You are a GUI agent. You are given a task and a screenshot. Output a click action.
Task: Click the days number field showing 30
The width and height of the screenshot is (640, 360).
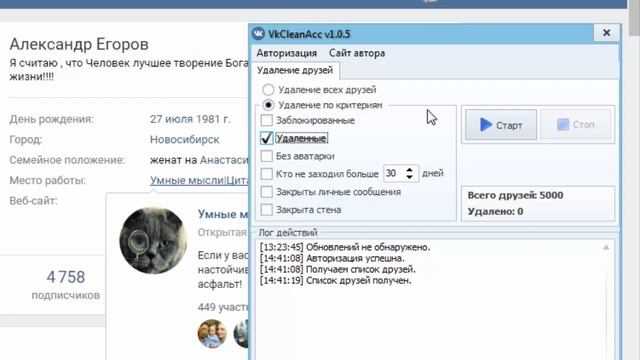[393, 173]
